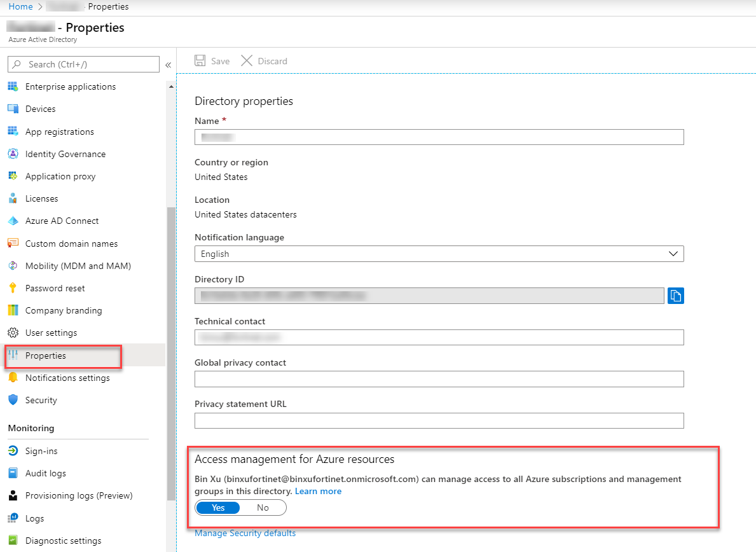The width and height of the screenshot is (756, 552).
Task: Click the Devices icon in sidebar
Action: 13,109
